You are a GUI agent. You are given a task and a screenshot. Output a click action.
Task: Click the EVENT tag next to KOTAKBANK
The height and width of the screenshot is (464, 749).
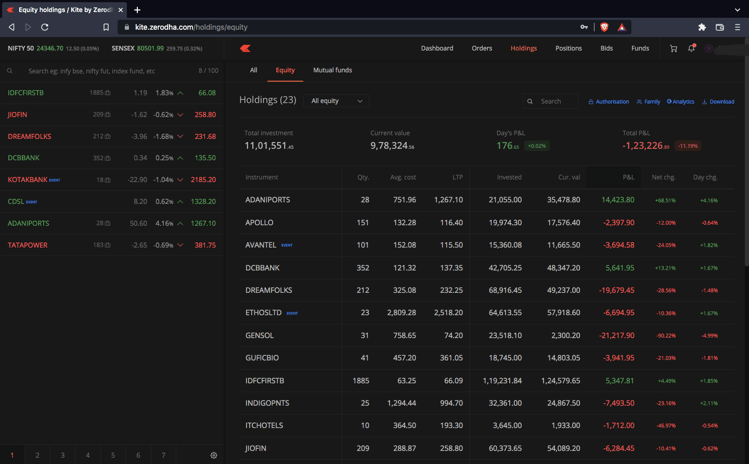pyautogui.click(x=54, y=180)
